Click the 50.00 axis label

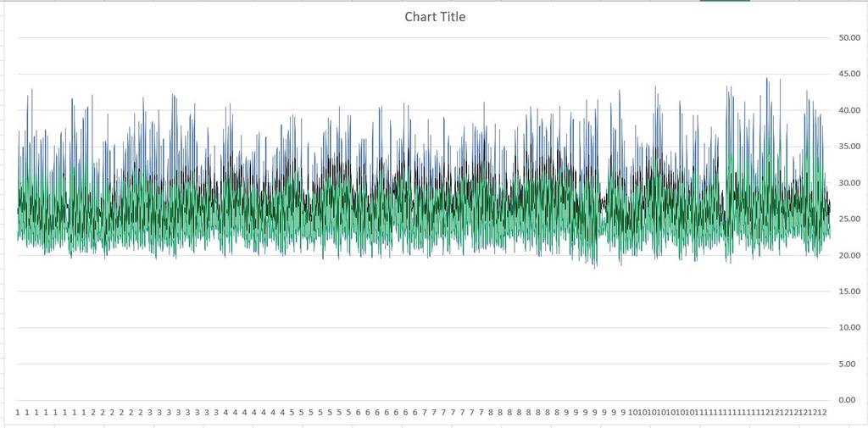click(849, 37)
